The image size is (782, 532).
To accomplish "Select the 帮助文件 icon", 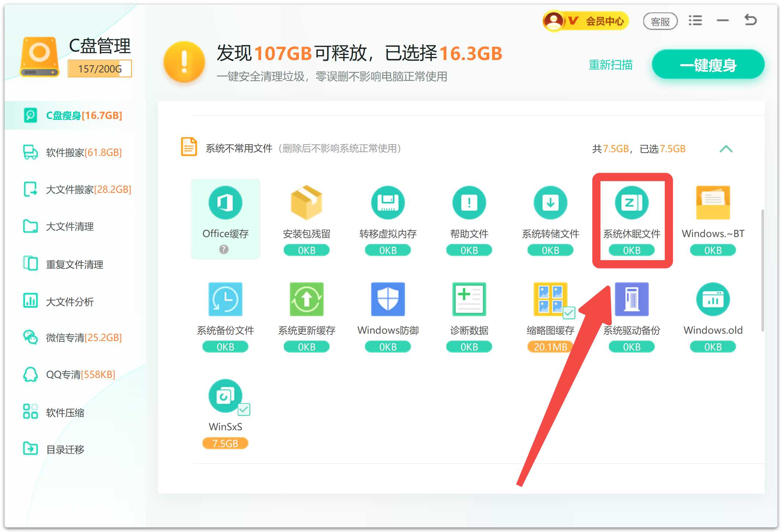I will (x=469, y=202).
